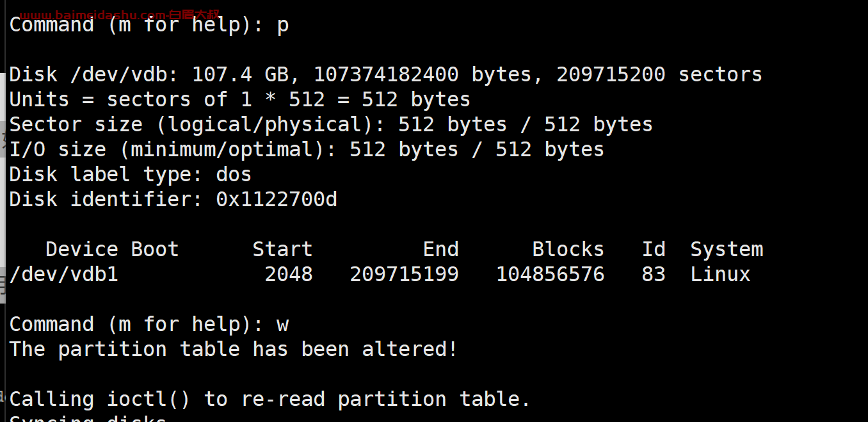This screenshot has height=422, width=868.
Task: Click the Blocks value 104856576
Action: coord(550,275)
